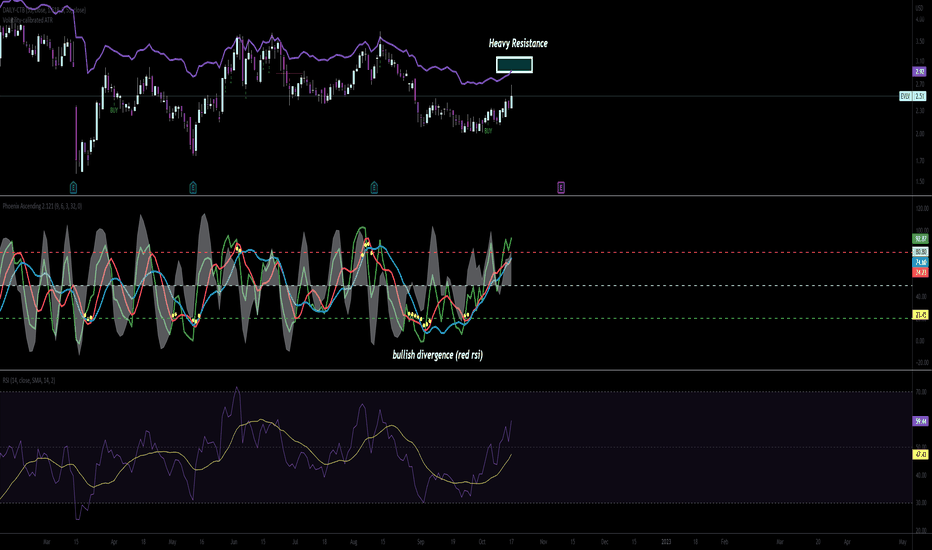Click the purple 59.44 RSI value label

pyautogui.click(x=920, y=421)
